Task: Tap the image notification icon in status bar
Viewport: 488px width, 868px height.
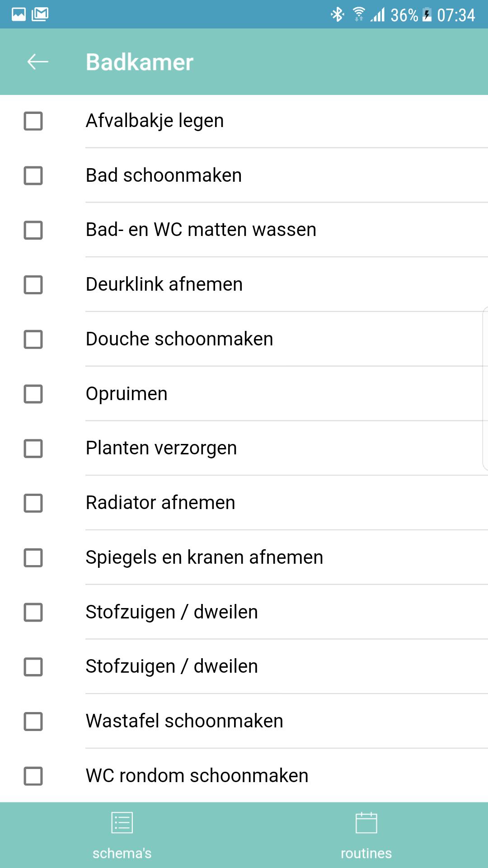Action: click(x=19, y=14)
